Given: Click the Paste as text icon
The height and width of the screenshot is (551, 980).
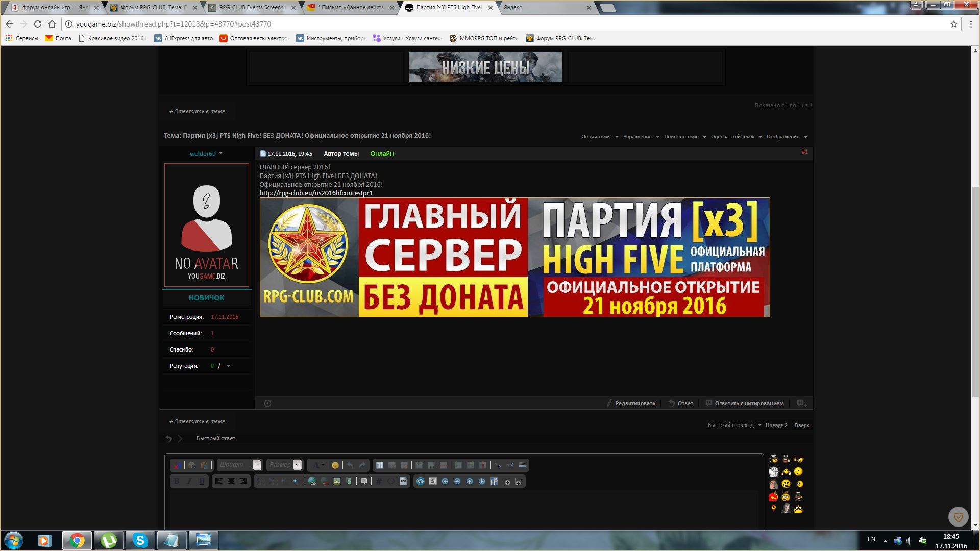Looking at the screenshot, I should click(x=192, y=465).
